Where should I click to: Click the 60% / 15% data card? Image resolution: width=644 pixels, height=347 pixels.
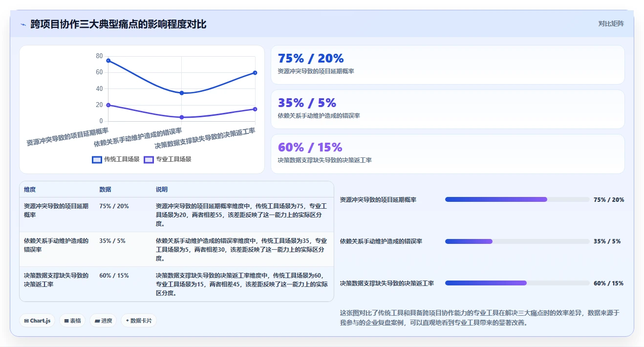pos(448,154)
